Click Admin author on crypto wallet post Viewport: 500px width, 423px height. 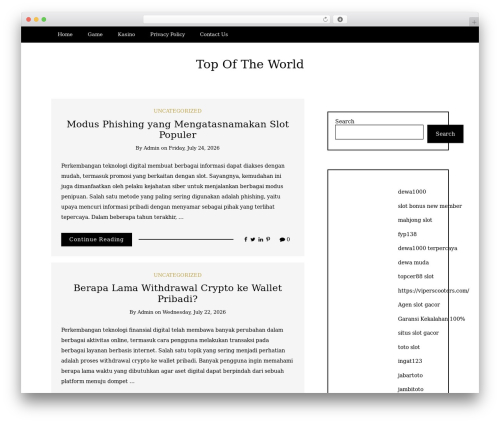pyautogui.click(x=145, y=312)
